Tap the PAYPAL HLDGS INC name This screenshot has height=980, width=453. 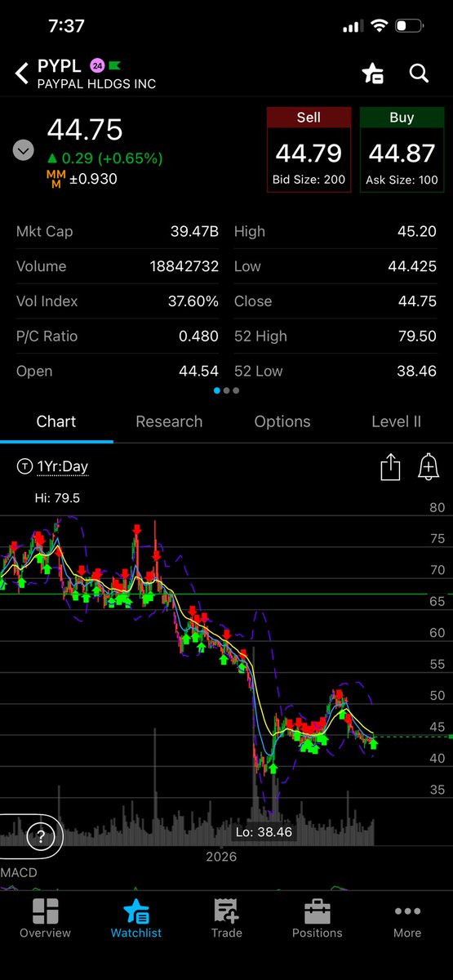(96, 84)
